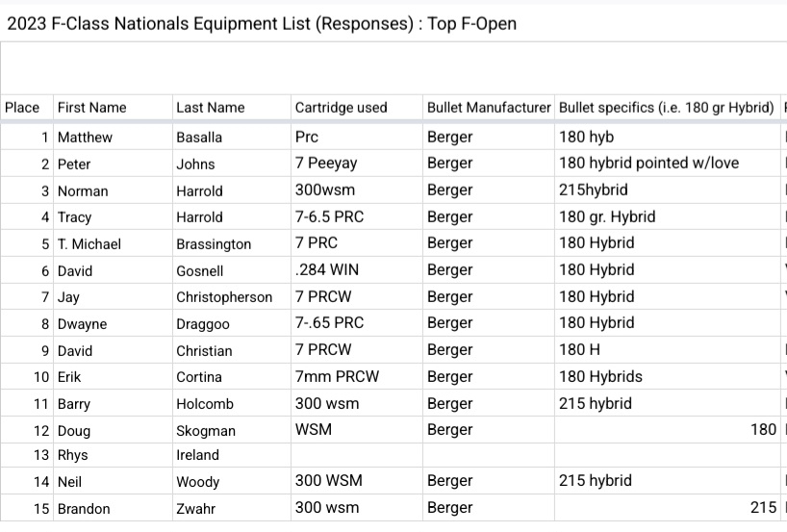Click the Bullet Manufacturer column header
This screenshot has width=787, height=532.
489,108
